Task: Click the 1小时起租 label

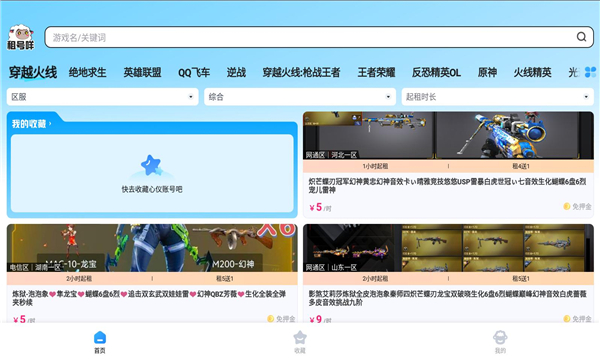Action: [x=375, y=166]
